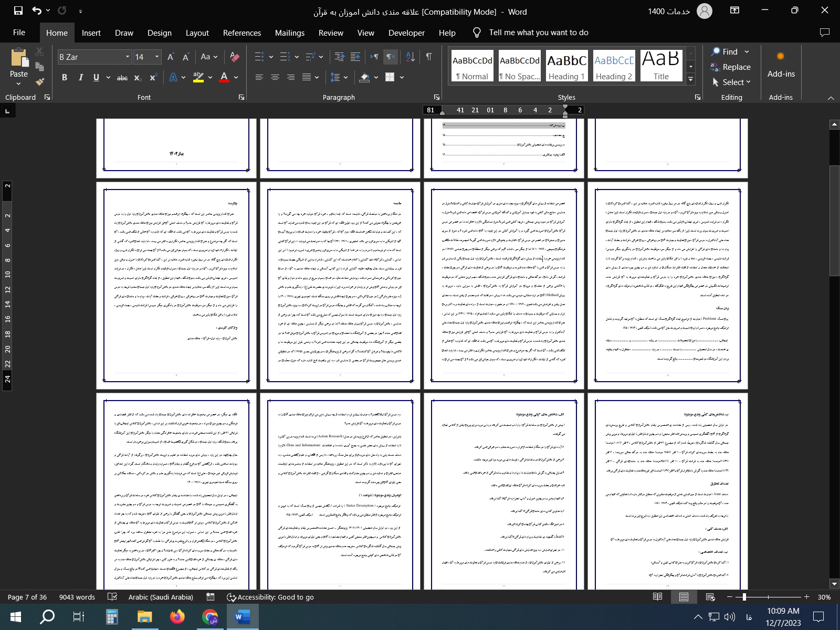The width and height of the screenshot is (840, 630).
Task: Click the Clear All Formatting icon
Action: click(235, 57)
